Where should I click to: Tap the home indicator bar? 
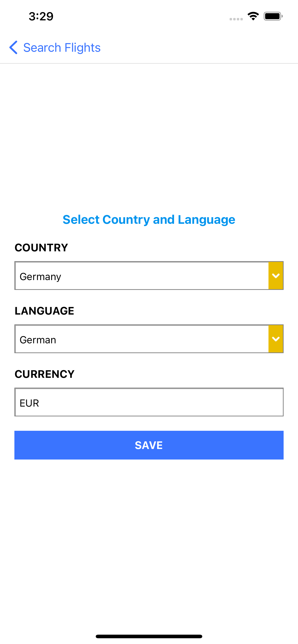tap(149, 636)
